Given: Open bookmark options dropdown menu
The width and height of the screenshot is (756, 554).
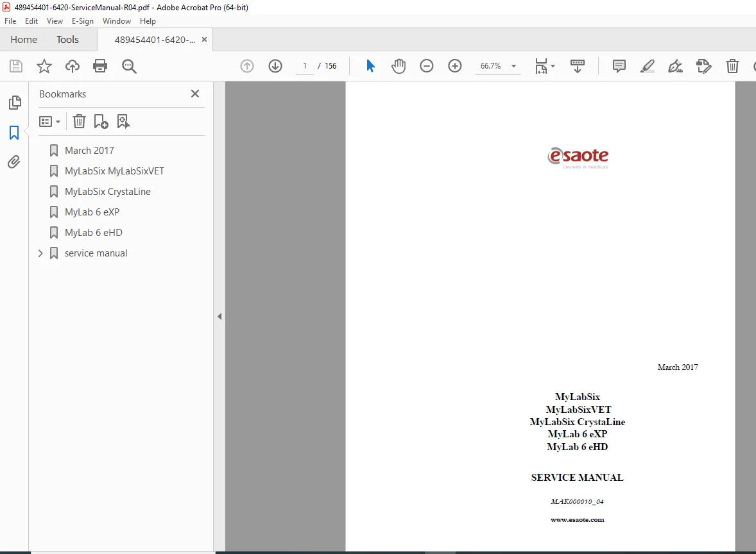Looking at the screenshot, I should coord(49,121).
